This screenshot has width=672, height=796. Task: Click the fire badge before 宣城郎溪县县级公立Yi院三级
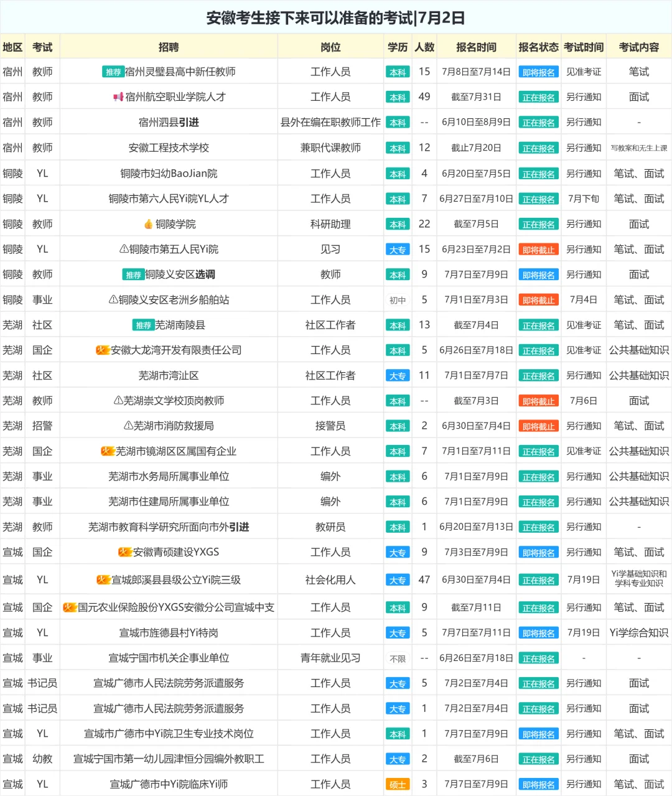click(103, 580)
